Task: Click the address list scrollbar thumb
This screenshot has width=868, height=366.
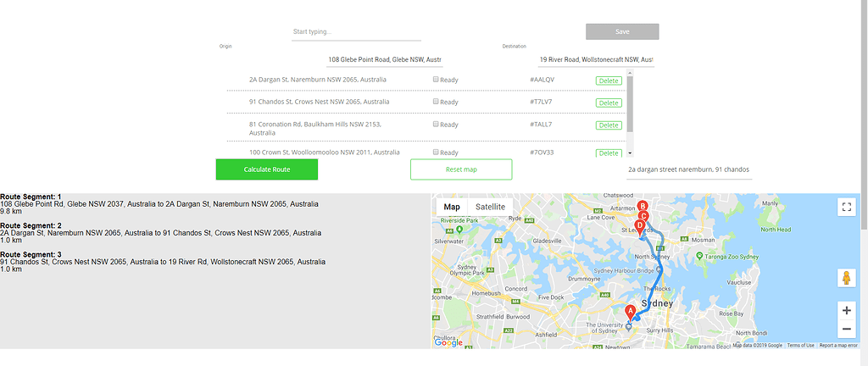Action: (x=630, y=104)
